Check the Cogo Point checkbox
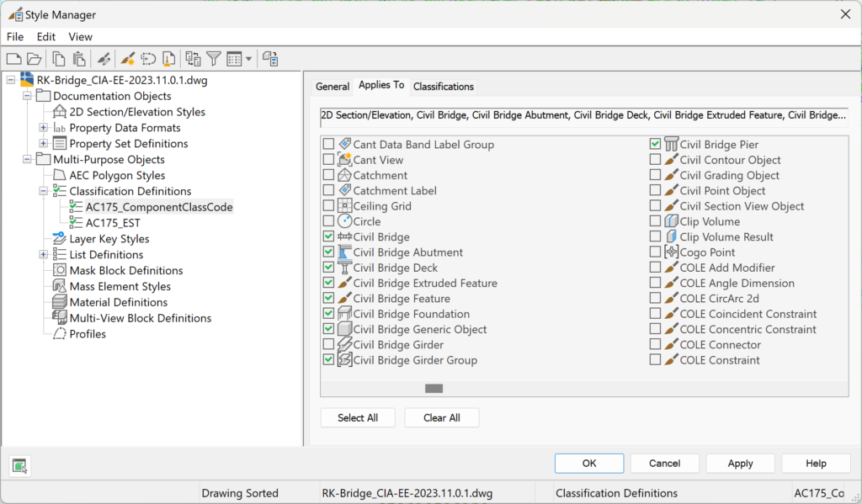 655,252
